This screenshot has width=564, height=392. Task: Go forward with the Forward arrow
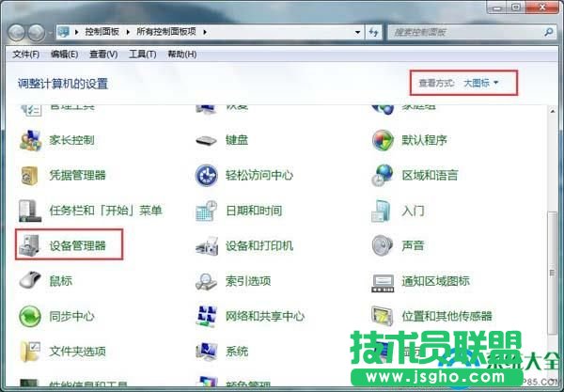tap(37, 33)
